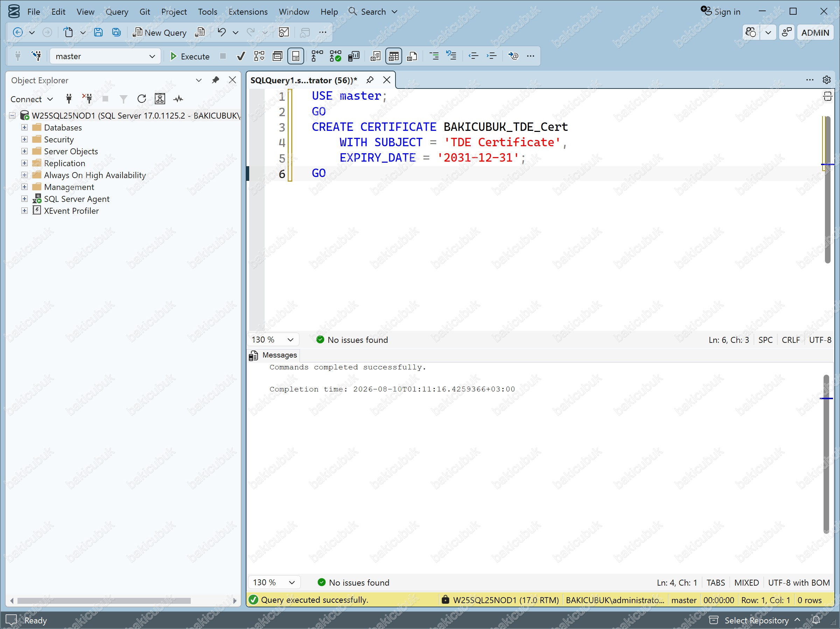Click the Decrease Indent icon
The height and width of the screenshot is (629, 840).
click(473, 56)
